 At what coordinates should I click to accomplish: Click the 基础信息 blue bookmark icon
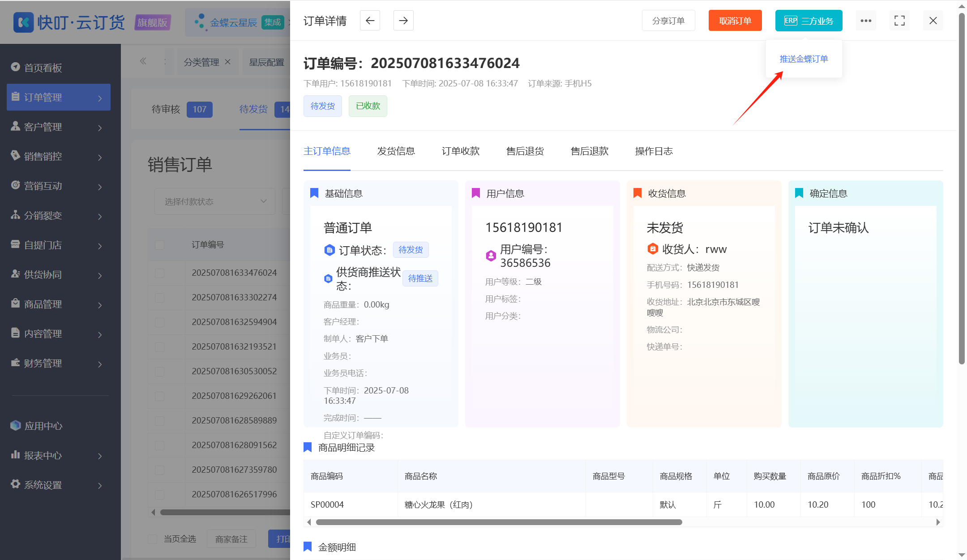314,193
